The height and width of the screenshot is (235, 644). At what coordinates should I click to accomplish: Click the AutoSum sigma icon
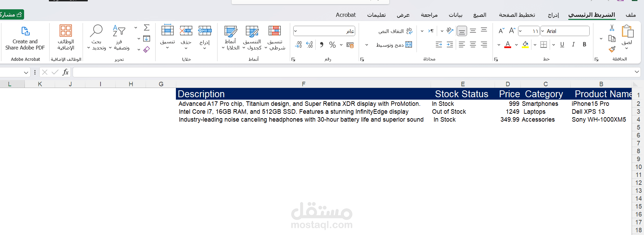(x=147, y=27)
